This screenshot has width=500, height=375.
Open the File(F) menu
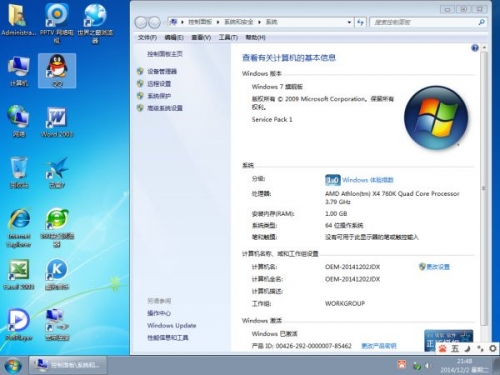147,37
